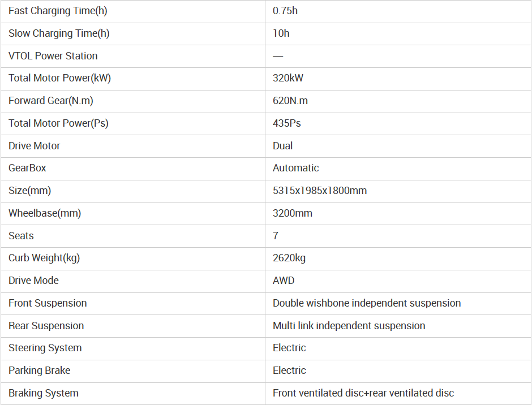Select the Seats value 7
Screen dimensions: 532x405
point(276,236)
